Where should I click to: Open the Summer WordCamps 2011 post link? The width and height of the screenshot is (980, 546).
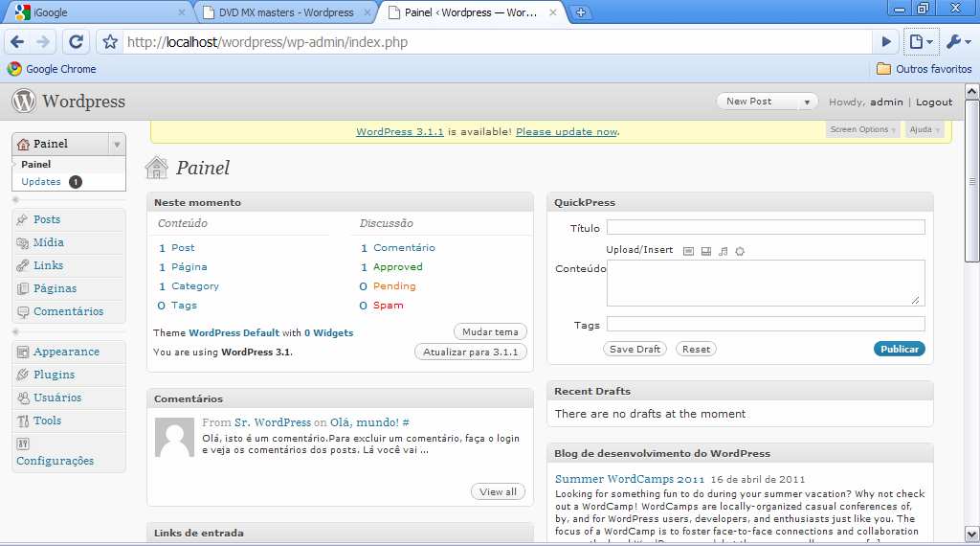[x=630, y=479]
